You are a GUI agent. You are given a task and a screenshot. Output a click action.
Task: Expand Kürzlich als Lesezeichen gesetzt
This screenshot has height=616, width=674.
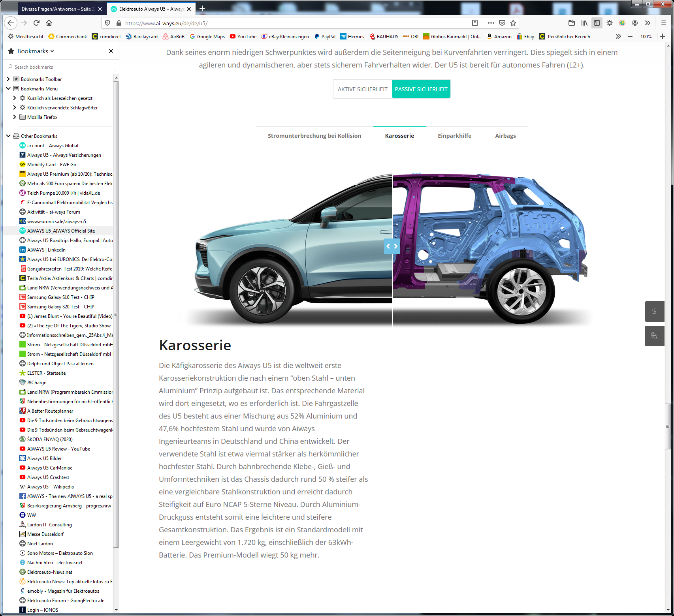pyautogui.click(x=15, y=98)
